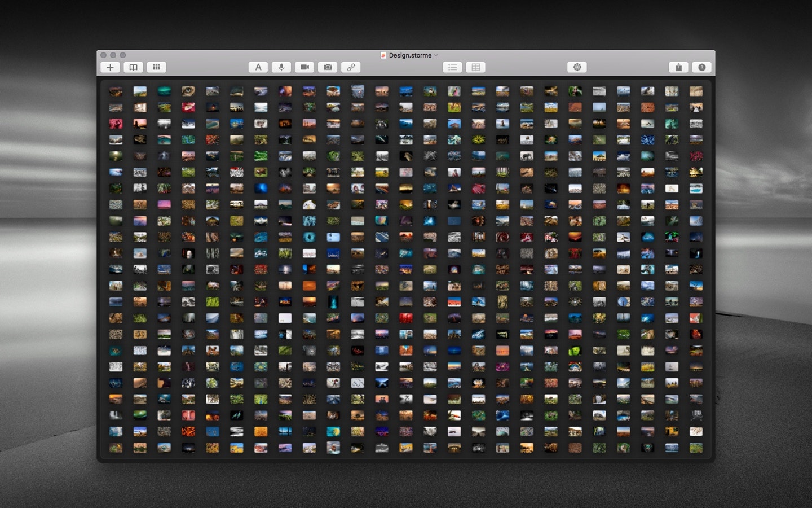
Task: Add a link using the chain icon
Action: point(351,67)
